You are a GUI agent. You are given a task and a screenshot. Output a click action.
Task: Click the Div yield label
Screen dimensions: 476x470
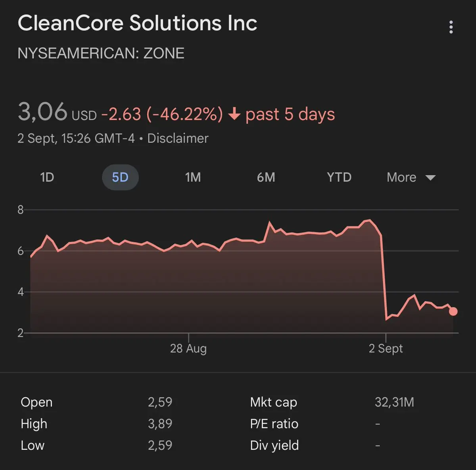[x=274, y=445]
